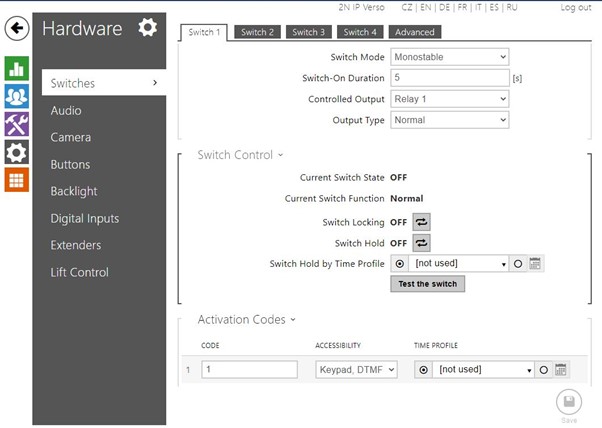Toggle the Switch Locking button

(421, 222)
